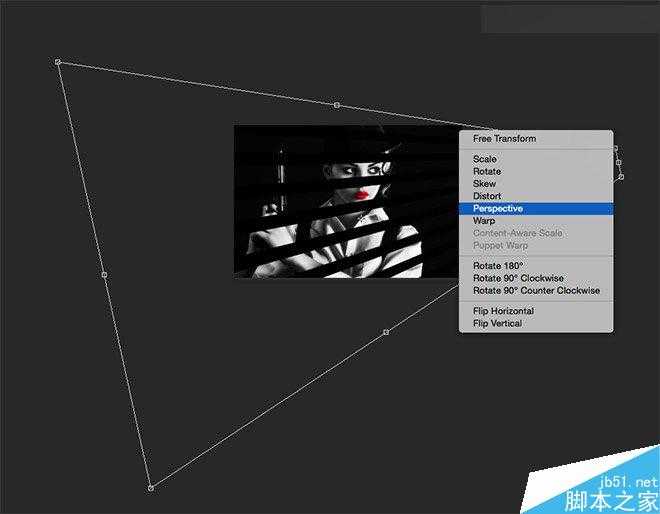
Task: Pick Rotate in the transform menu
Action: [x=487, y=172]
